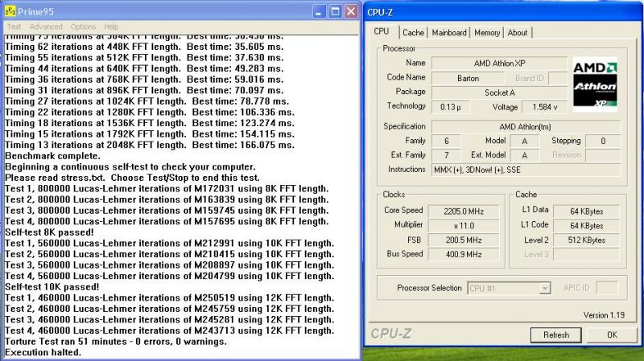644x361 pixels.
Task: Click the Name field showing AMD Athlon XP
Action: [x=499, y=64]
